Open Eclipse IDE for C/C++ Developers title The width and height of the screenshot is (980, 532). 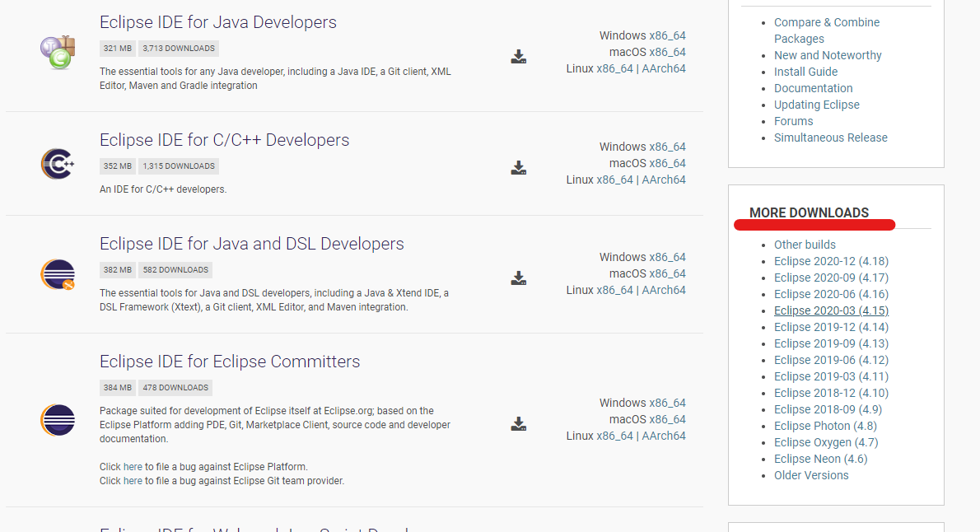pos(224,140)
